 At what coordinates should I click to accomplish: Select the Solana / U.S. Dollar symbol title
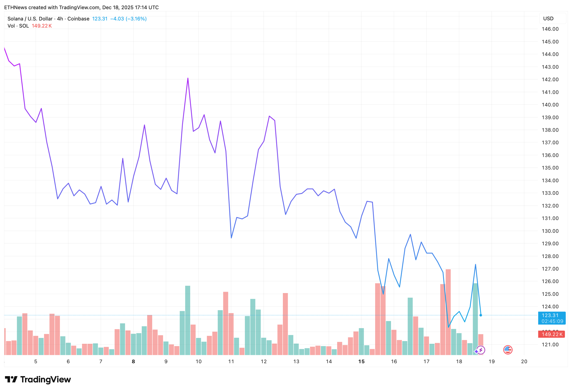[x=30, y=19]
